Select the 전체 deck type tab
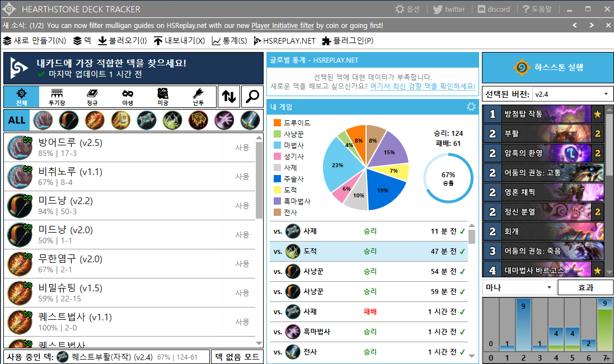614x364 pixels. (x=21, y=97)
